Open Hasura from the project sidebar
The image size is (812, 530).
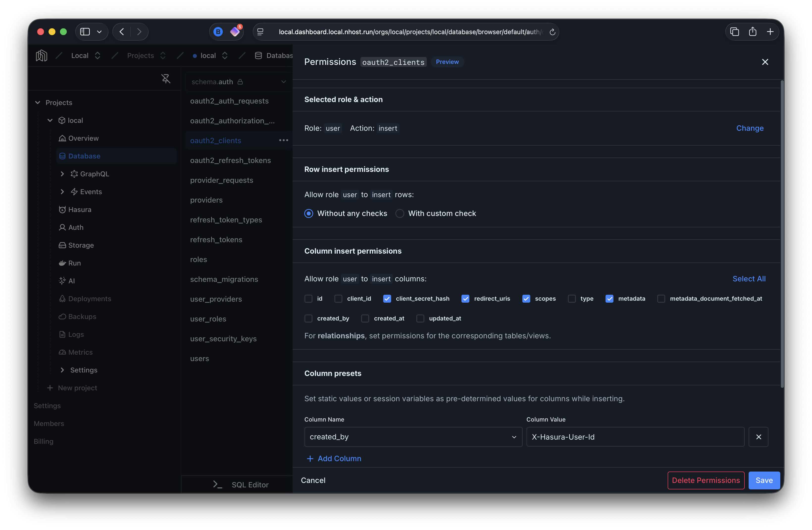[x=80, y=210]
